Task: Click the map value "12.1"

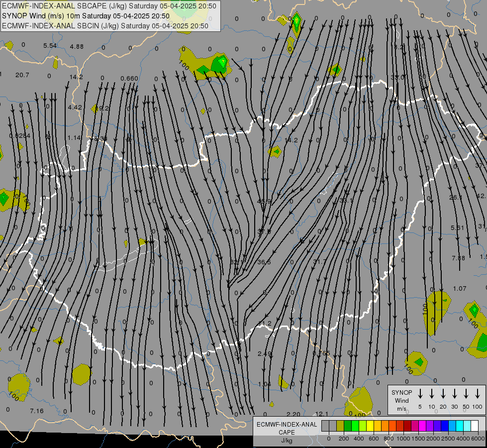Action: coord(321,414)
